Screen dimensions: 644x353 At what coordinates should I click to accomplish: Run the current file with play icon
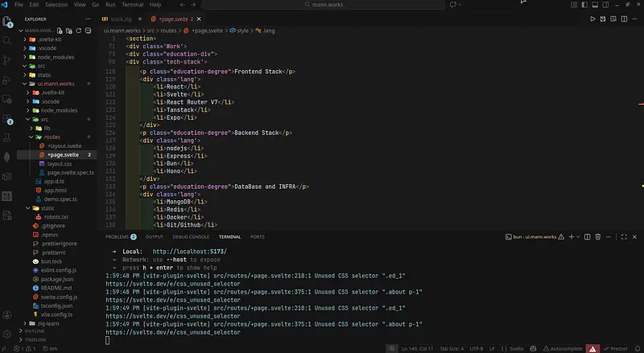(593, 18)
